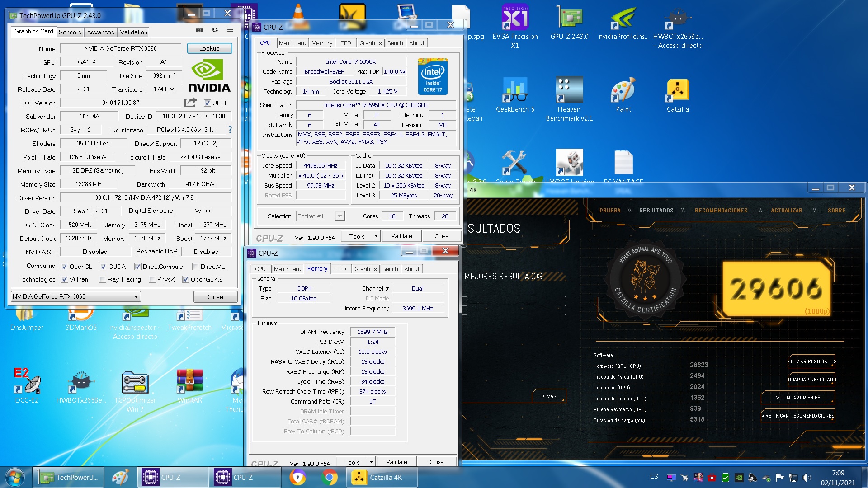Click the BIOS version share icon
Screen dimensions: 868x488
[x=190, y=103]
